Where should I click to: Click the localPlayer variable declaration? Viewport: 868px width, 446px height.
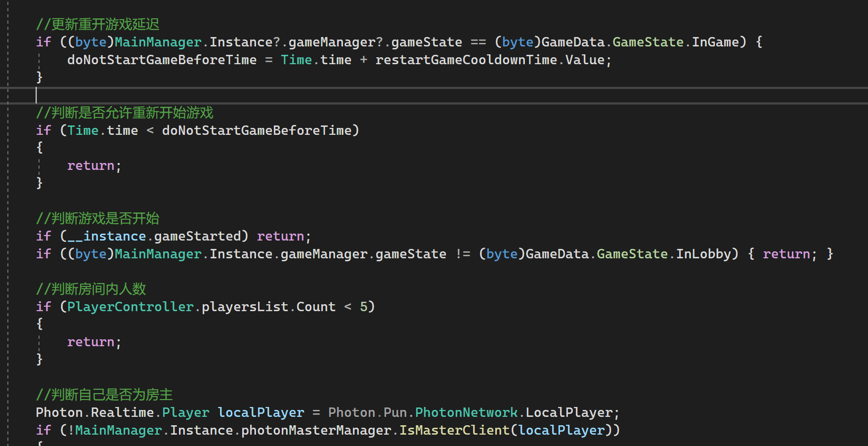click(260, 412)
